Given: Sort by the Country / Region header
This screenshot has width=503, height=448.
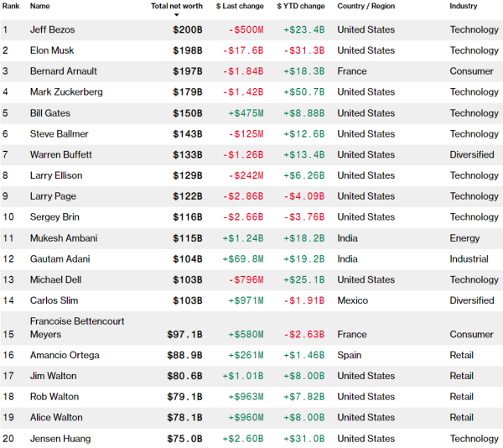Looking at the screenshot, I should (x=366, y=6).
